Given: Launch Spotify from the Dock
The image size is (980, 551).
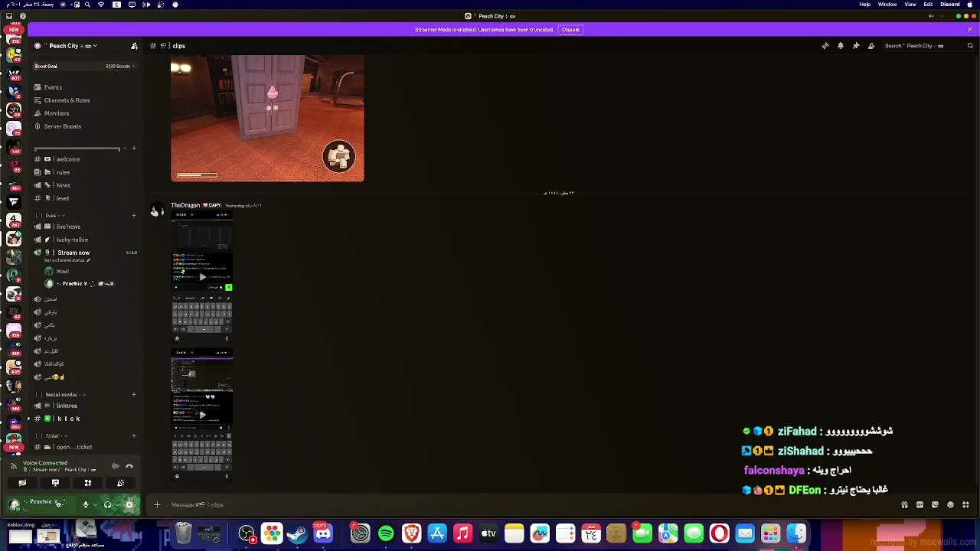Looking at the screenshot, I should tap(386, 533).
